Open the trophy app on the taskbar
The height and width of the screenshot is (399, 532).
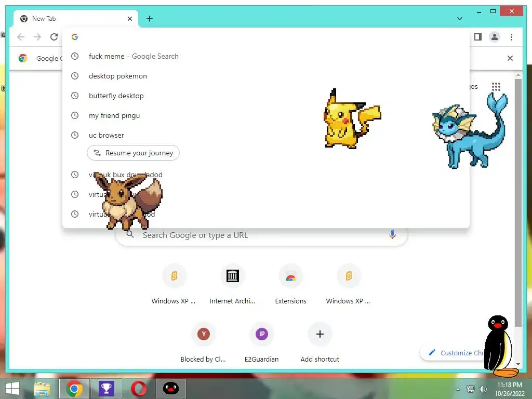coord(107,389)
